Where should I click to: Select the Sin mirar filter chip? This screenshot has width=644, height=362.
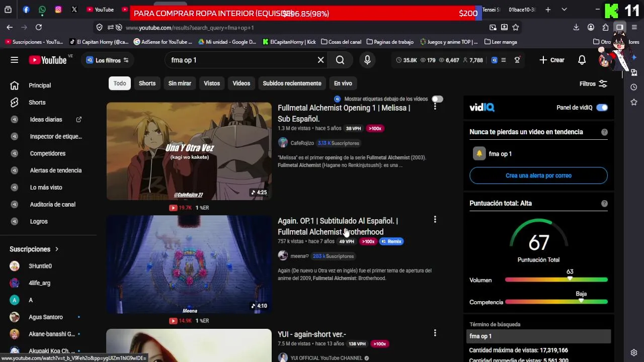tap(180, 83)
